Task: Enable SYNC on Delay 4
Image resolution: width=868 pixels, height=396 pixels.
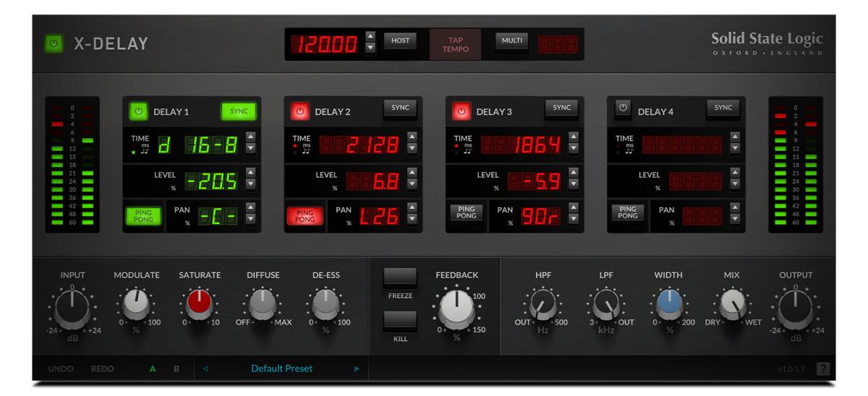Action: point(723,108)
